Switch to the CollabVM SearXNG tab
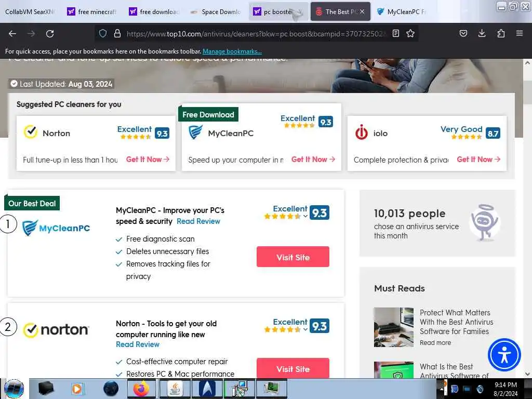 [30, 12]
